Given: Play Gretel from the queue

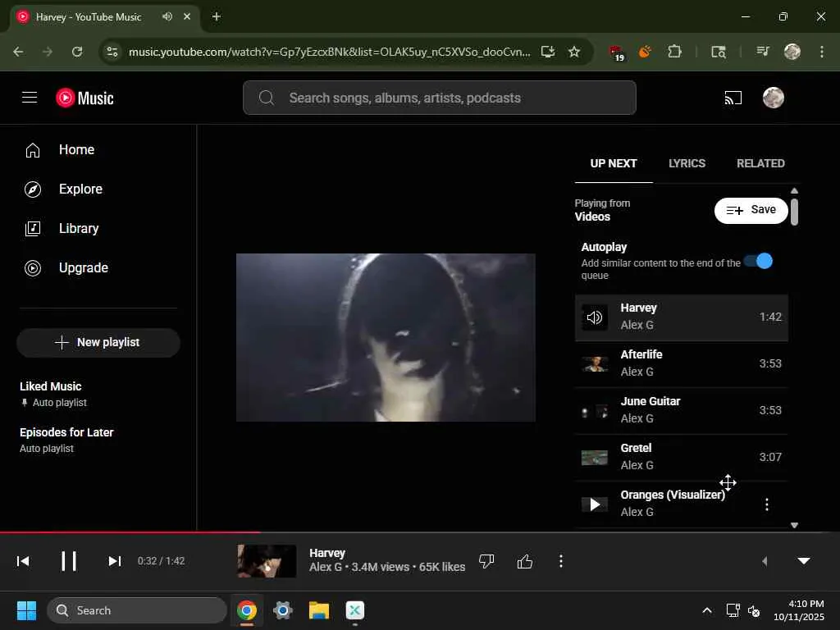Looking at the screenshot, I should [x=682, y=457].
